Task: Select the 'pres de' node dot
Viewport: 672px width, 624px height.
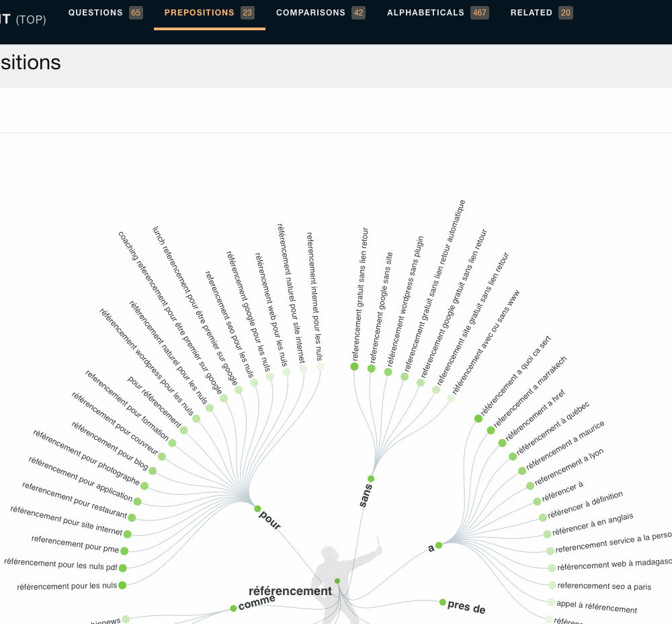Action: point(443,602)
